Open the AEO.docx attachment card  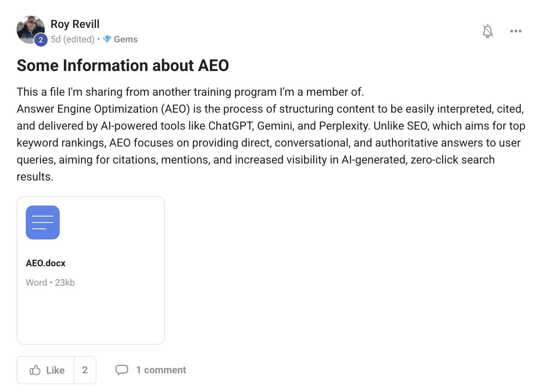tap(91, 271)
